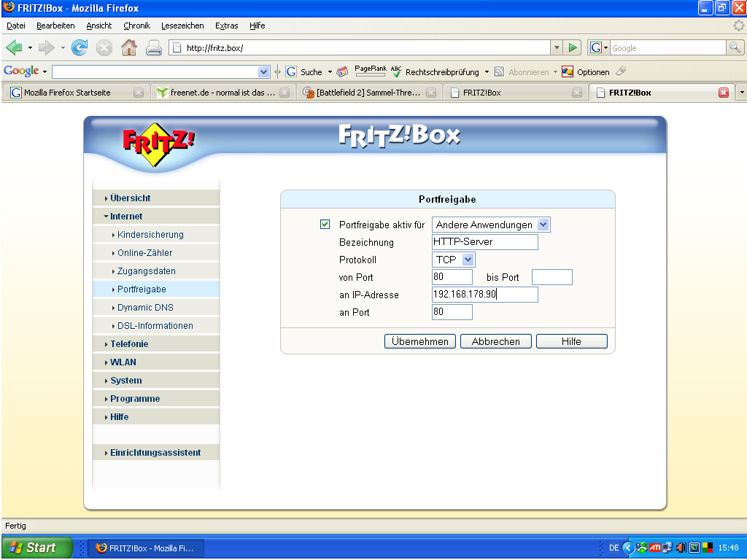Click the printer icon in toolbar
Viewport: 747px width, 560px height.
[x=153, y=47]
